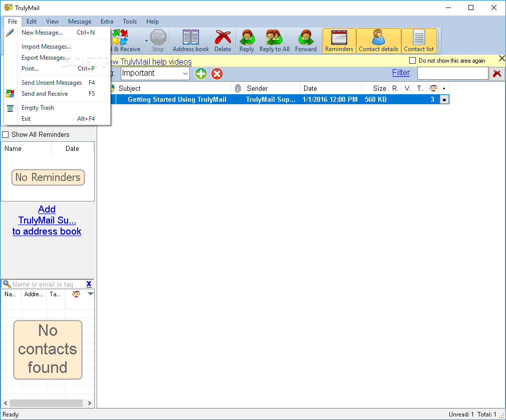Open the Important tag dropdown

point(185,74)
